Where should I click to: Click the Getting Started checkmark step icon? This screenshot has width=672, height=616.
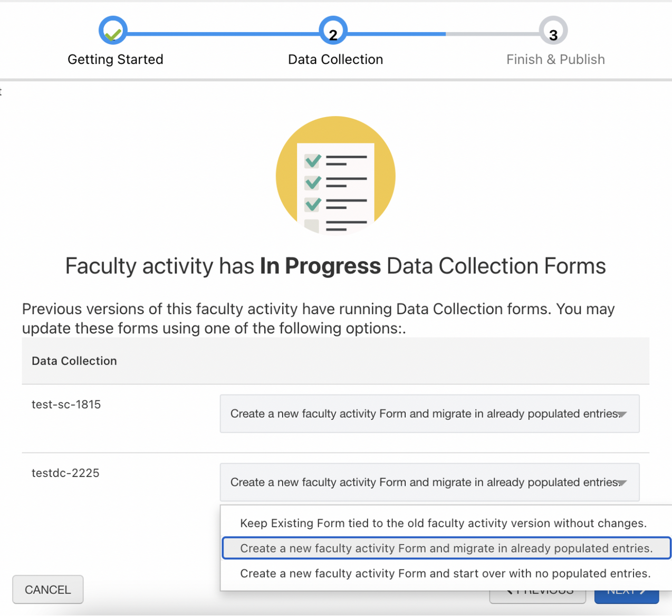click(x=113, y=31)
